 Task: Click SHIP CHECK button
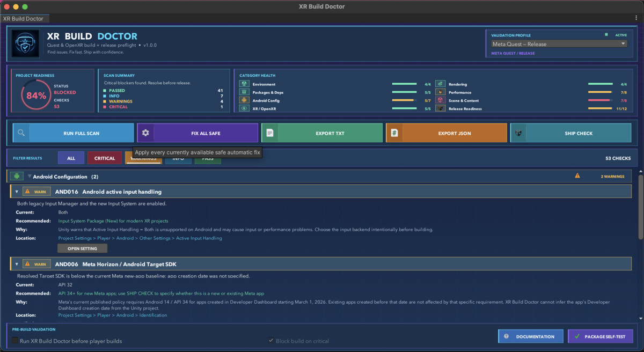570,133
